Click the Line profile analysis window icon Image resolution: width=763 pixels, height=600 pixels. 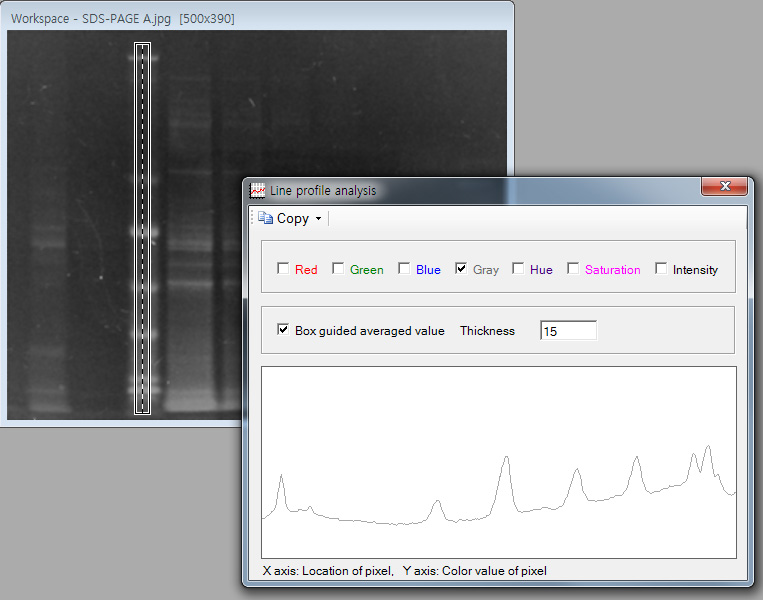pyautogui.click(x=258, y=190)
